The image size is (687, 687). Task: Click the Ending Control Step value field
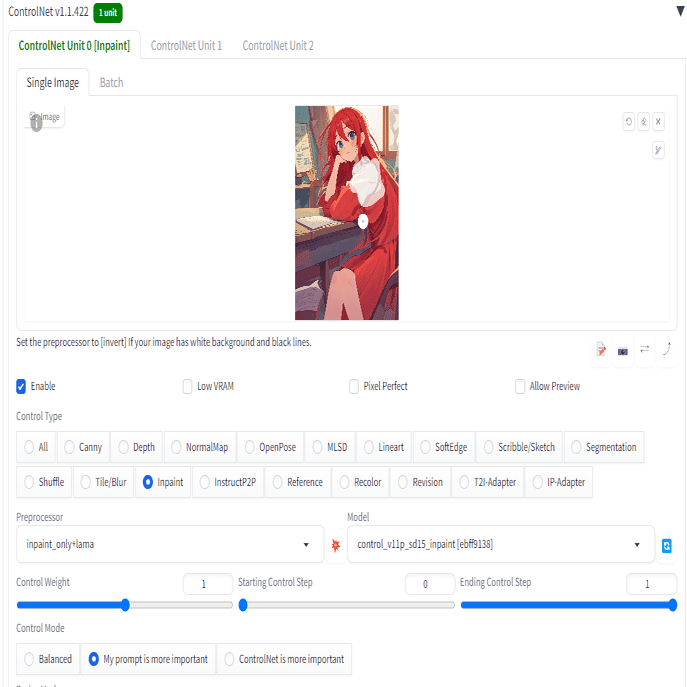[x=652, y=584]
